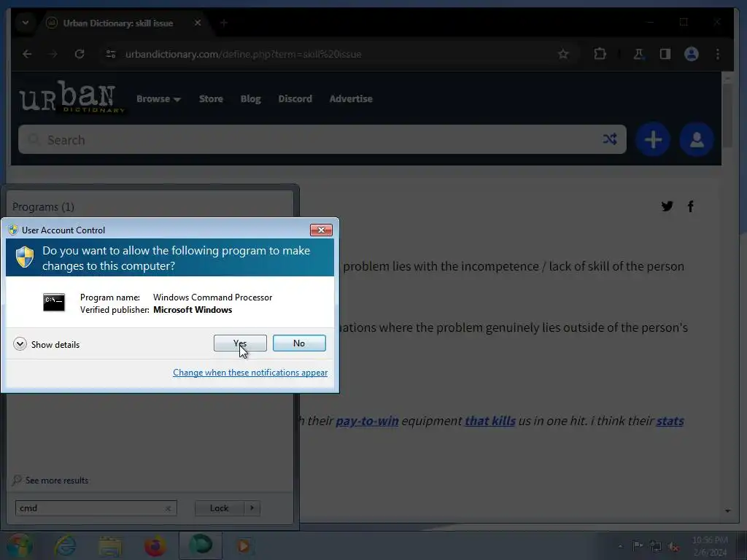Click the Action Center flag tray icon
747x560 pixels.
638,545
